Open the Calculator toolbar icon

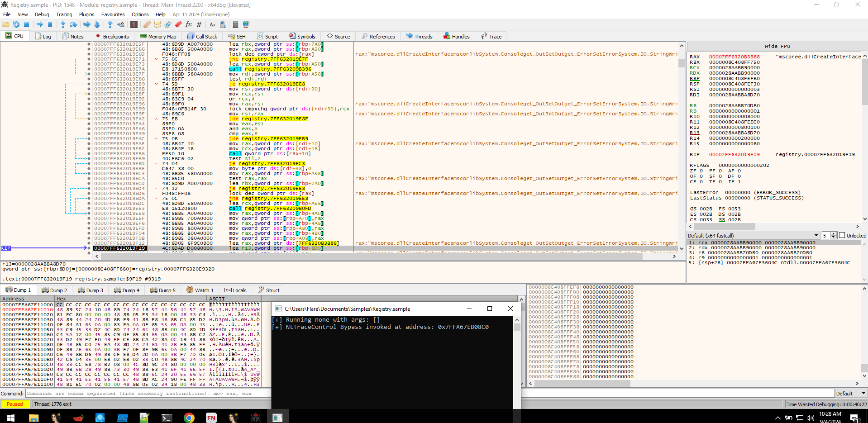pyautogui.click(x=235, y=24)
